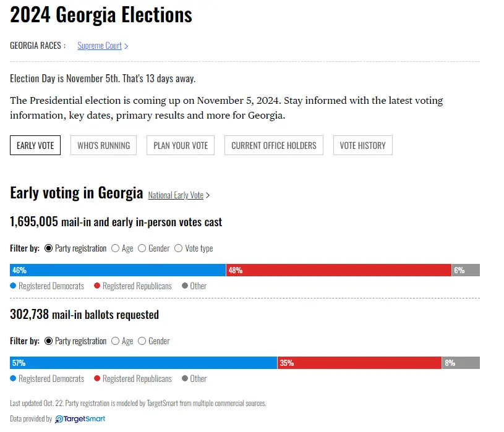Click chevron arrow next to Supreme Court

pyautogui.click(x=126, y=46)
